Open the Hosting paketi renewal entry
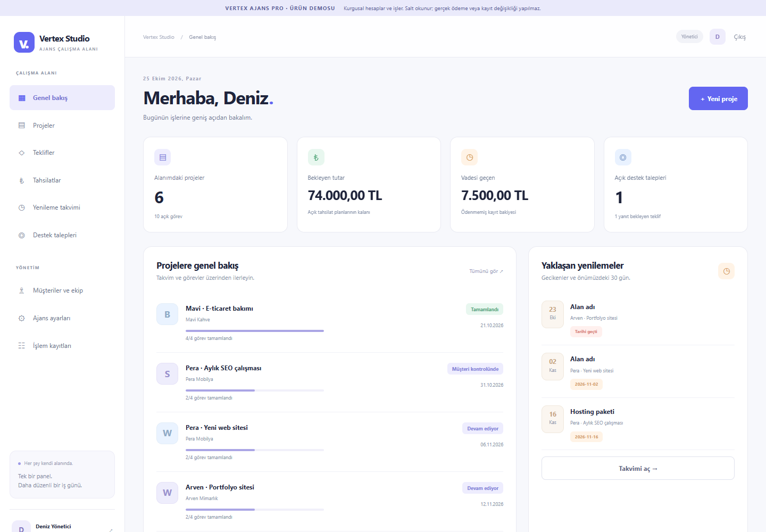The height and width of the screenshot is (532, 766). click(638, 424)
